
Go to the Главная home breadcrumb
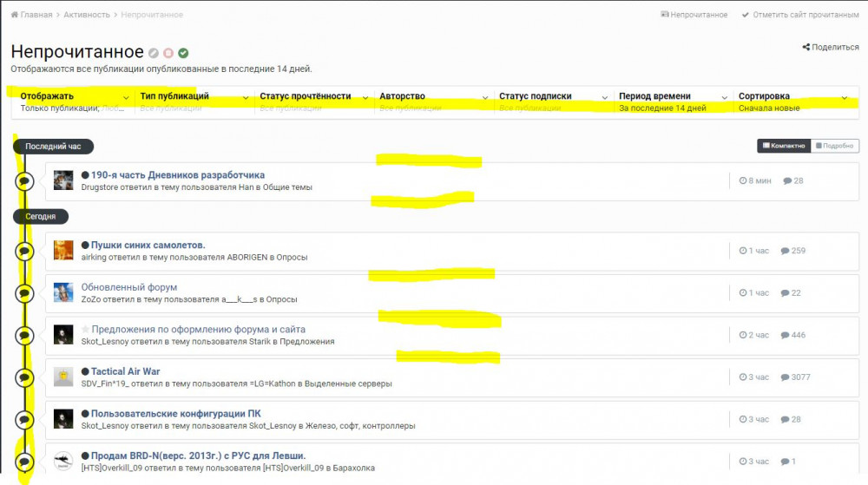31,15
